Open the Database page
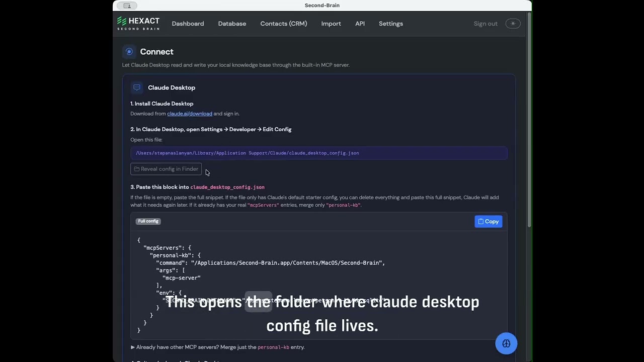The width and height of the screenshot is (644, 362). tap(232, 24)
